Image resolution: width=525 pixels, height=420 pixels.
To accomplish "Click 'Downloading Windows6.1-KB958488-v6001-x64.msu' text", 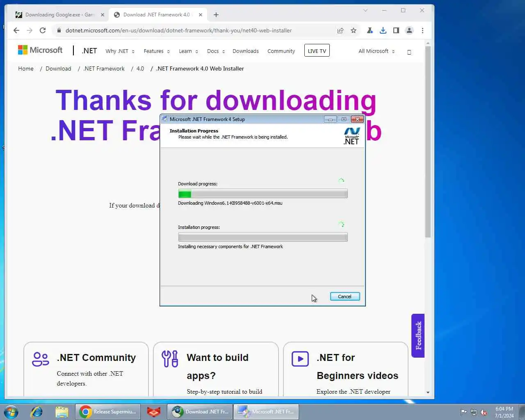I will point(230,203).
